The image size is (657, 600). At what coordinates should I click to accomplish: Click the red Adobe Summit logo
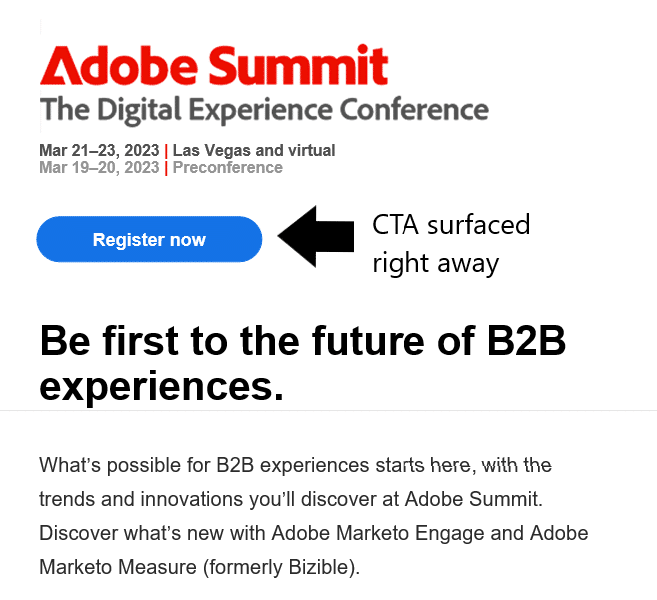pyautogui.click(x=214, y=65)
